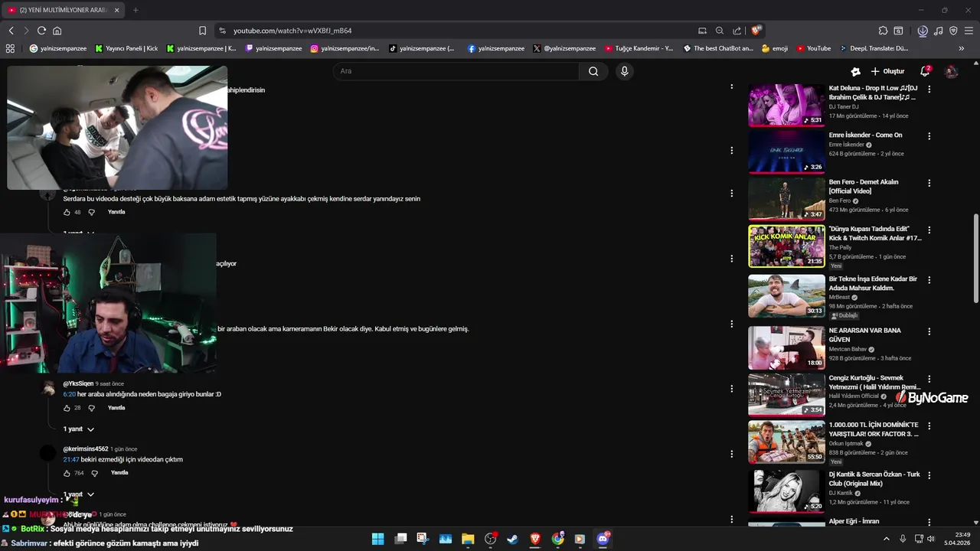Open Steam from the taskbar

tap(512, 539)
